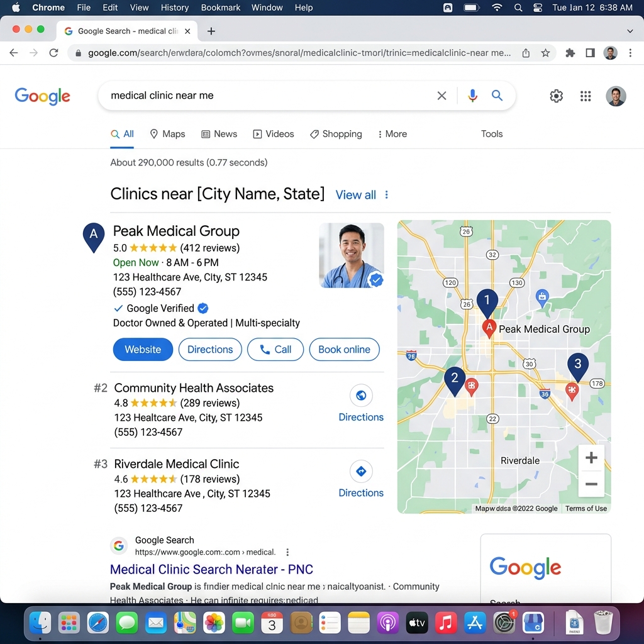Toggle the Chrome side panel icon
Viewport: 644px width, 644px height.
point(590,53)
